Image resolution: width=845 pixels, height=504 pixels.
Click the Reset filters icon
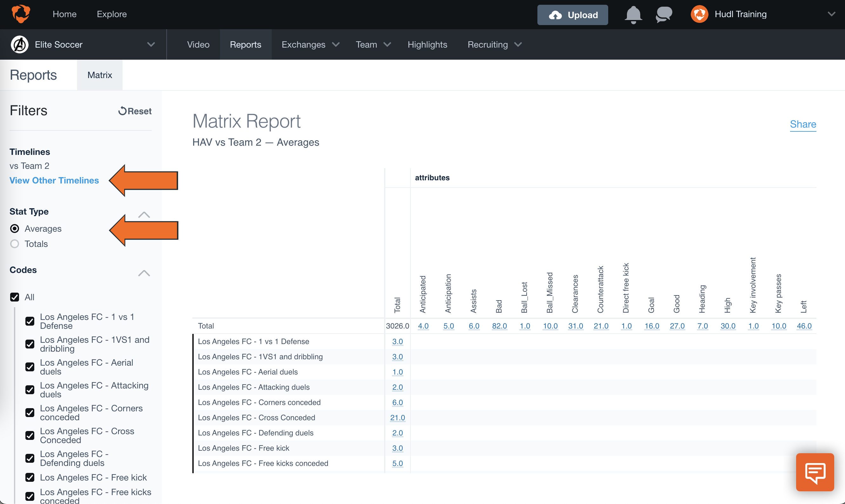pyautogui.click(x=122, y=111)
